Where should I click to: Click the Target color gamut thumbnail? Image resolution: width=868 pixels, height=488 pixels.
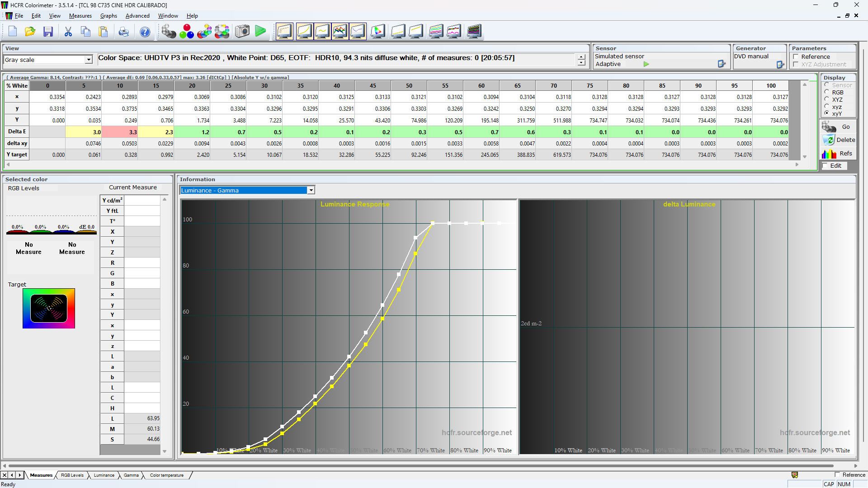(x=49, y=309)
